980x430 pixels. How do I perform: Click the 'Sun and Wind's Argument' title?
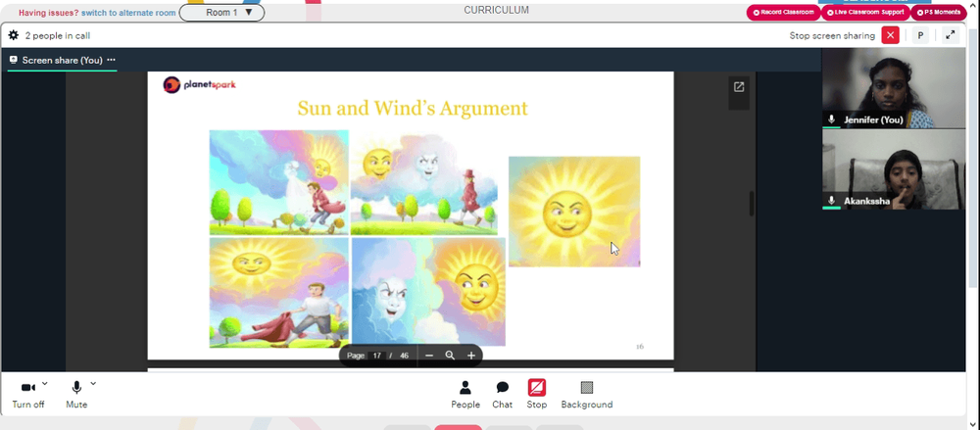(413, 108)
